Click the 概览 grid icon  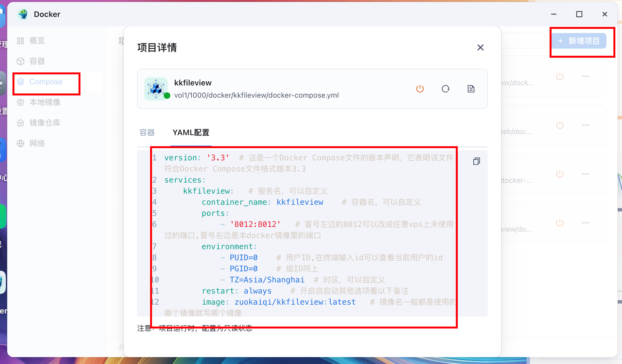point(21,41)
